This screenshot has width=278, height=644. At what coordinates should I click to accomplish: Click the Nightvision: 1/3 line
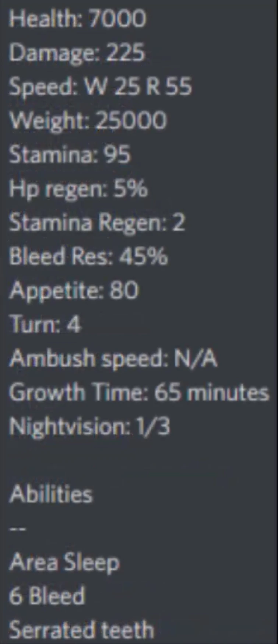pyautogui.click(x=89, y=426)
